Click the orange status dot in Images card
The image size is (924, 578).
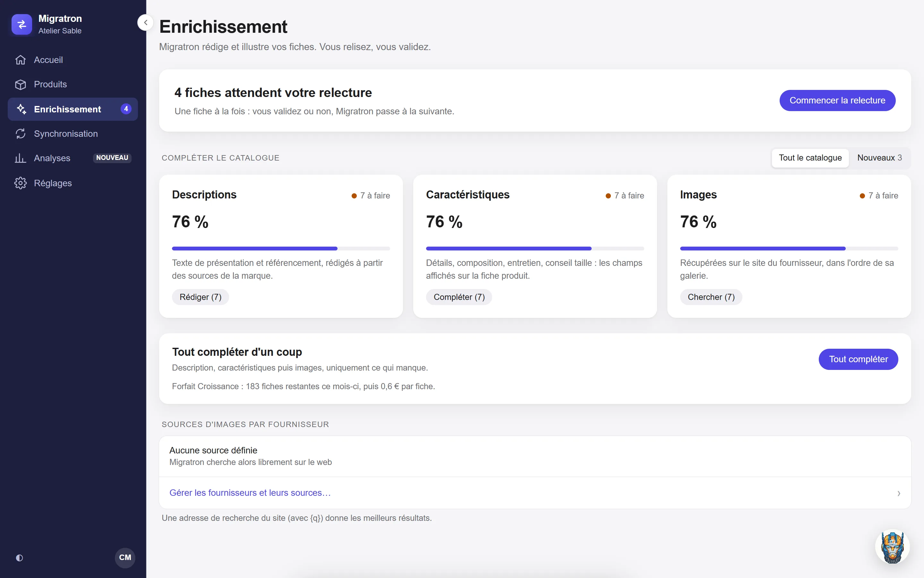(862, 196)
